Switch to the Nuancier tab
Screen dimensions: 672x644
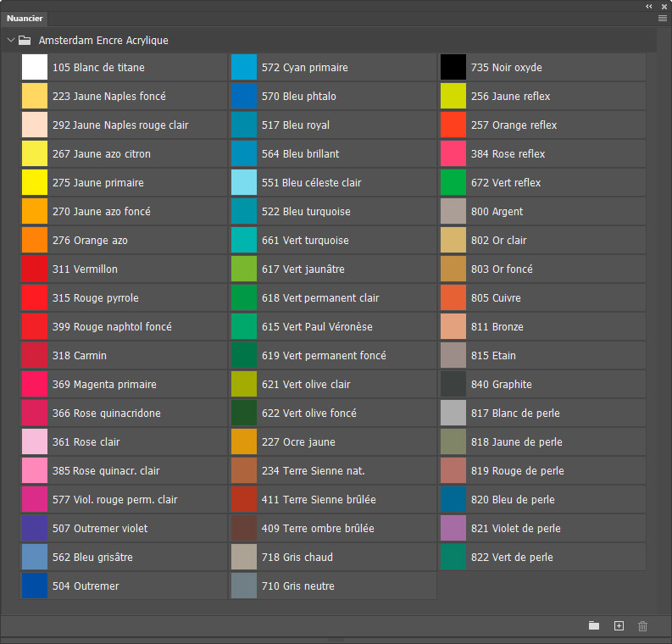(x=25, y=19)
